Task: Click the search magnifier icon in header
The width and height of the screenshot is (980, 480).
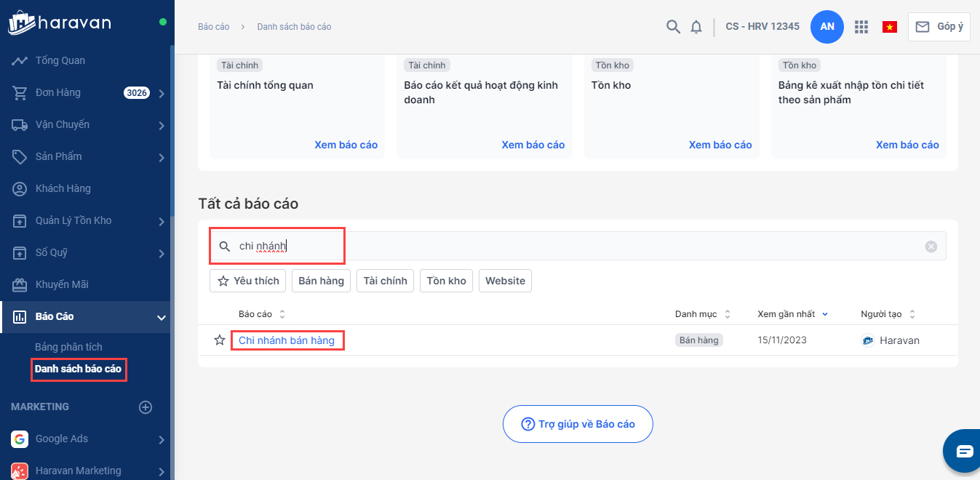Action: [673, 27]
